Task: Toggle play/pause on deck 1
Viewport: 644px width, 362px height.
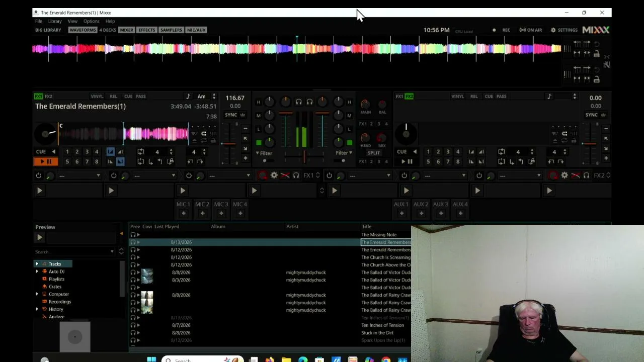Action: 45,161
